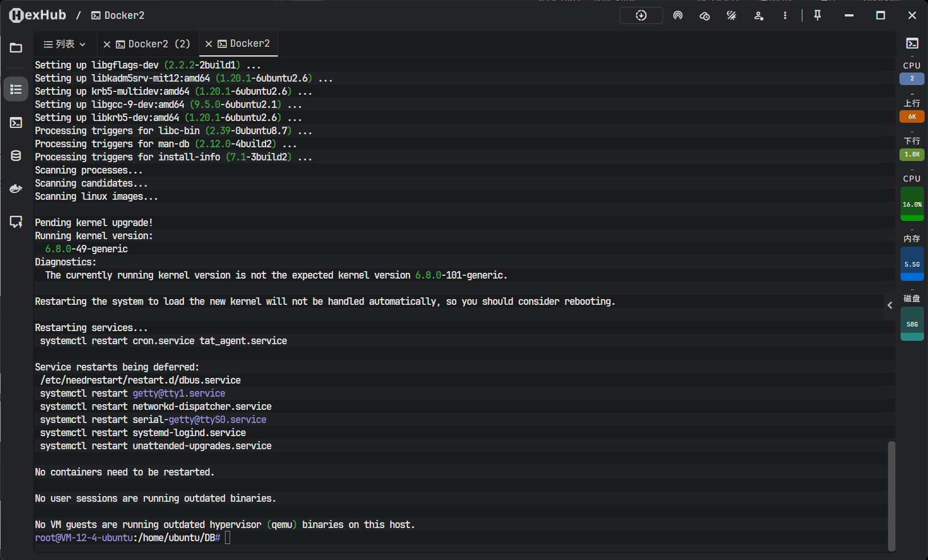Click the magic wand effects icon
Viewport: 928px width, 560px height.
coord(732,15)
